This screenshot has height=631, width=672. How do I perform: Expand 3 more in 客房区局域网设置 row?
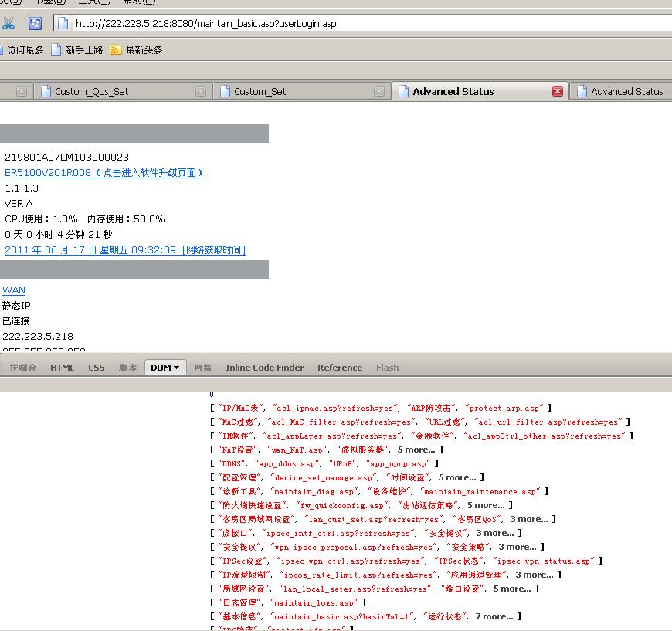click(x=529, y=519)
